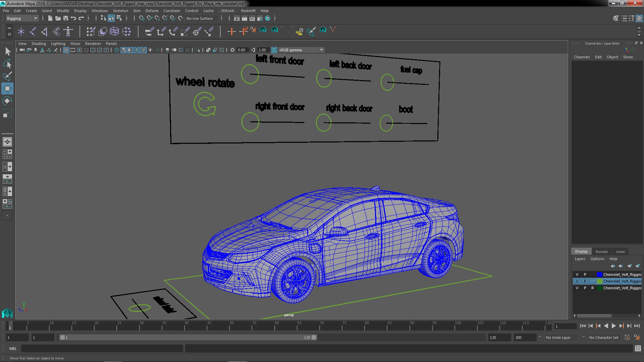Switch to the Anim layer tab

tap(620, 252)
